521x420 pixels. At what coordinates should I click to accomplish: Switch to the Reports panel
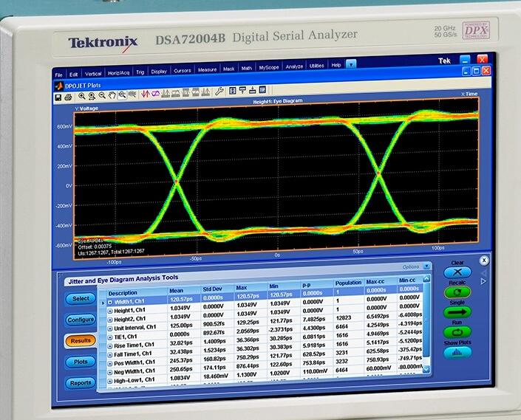click(x=81, y=382)
